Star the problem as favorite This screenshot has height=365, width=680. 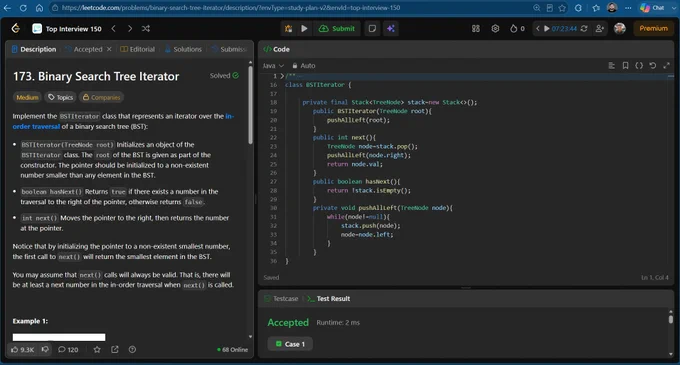pos(97,349)
